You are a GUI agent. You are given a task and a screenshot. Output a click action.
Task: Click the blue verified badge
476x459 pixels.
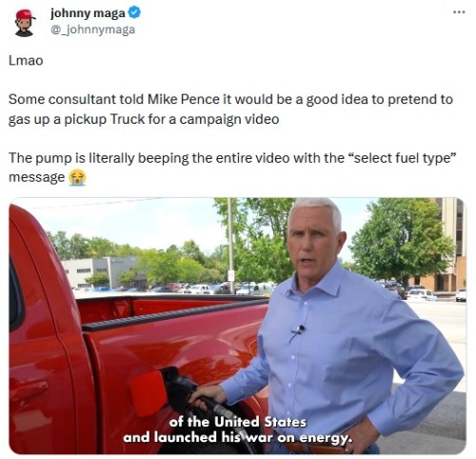click(134, 13)
